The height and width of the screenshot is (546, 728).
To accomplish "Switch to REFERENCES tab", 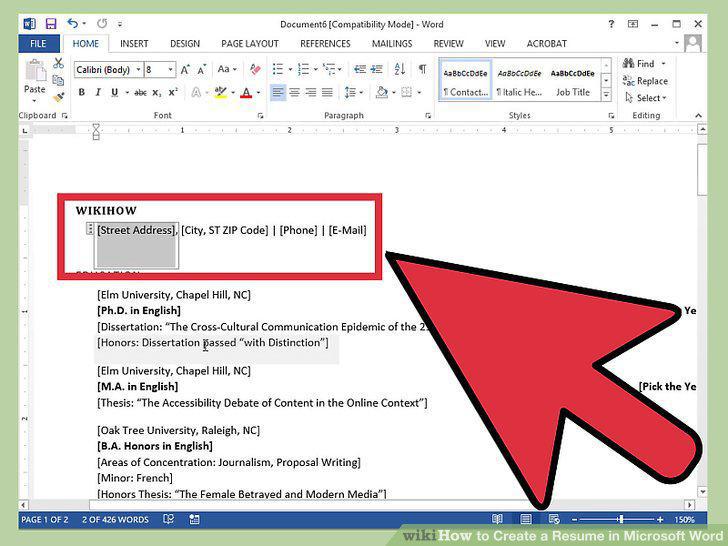I will pos(325,44).
